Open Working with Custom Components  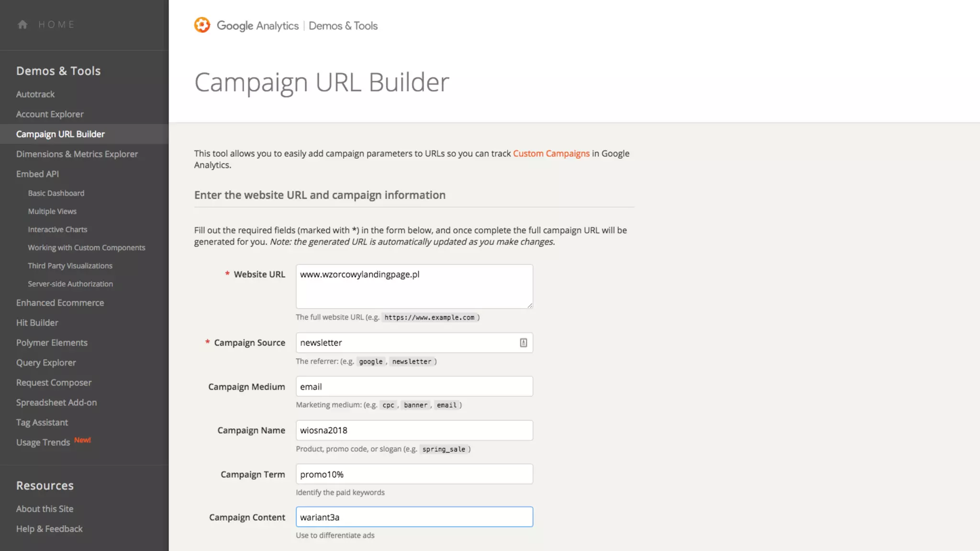[x=87, y=248]
